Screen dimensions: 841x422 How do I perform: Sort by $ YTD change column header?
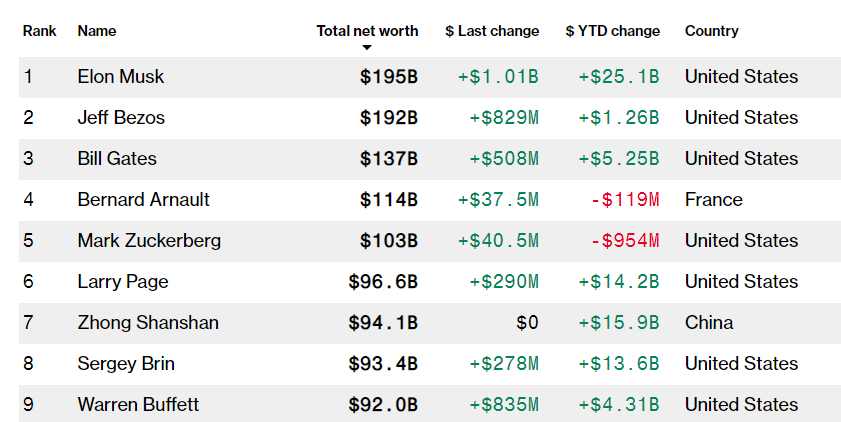(612, 31)
